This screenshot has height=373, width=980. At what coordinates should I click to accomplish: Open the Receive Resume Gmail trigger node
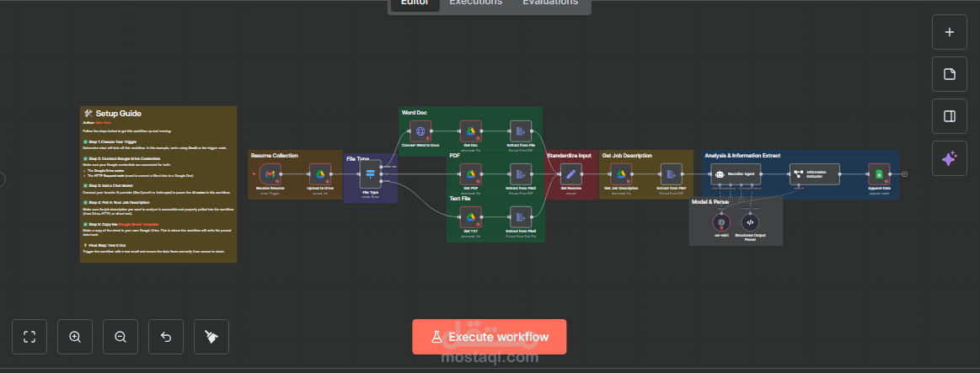tap(270, 174)
